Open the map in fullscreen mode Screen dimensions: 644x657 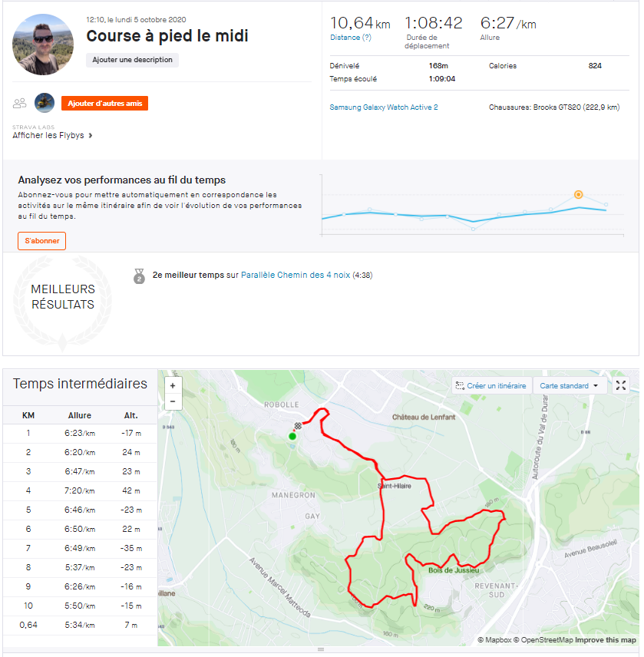point(621,385)
